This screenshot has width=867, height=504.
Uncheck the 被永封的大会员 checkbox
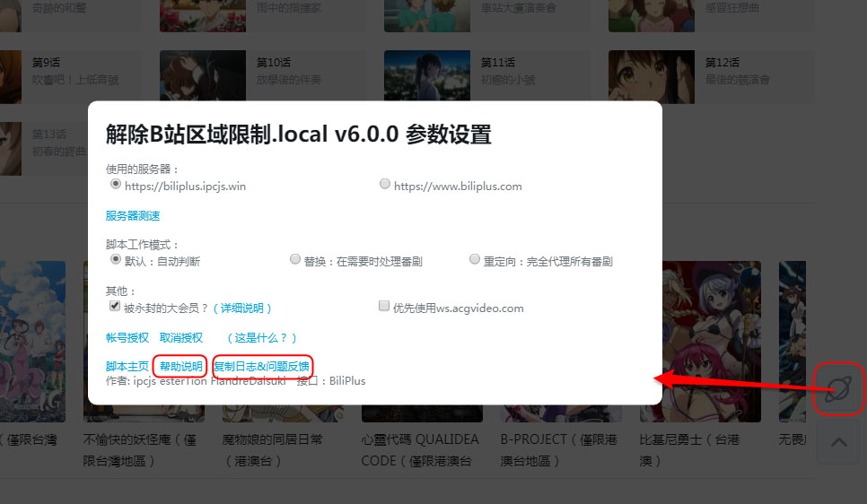coord(115,307)
